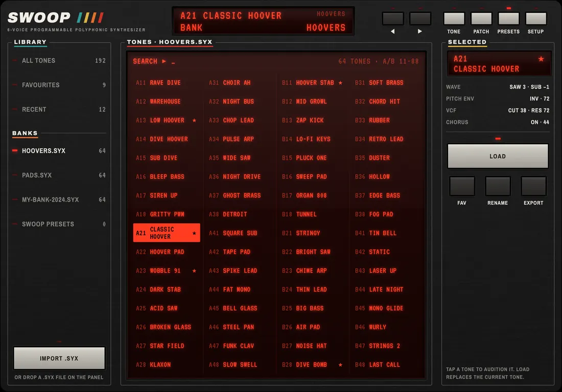Select tone A41 SQUARE SUB
562x392 pixels.
coord(240,233)
